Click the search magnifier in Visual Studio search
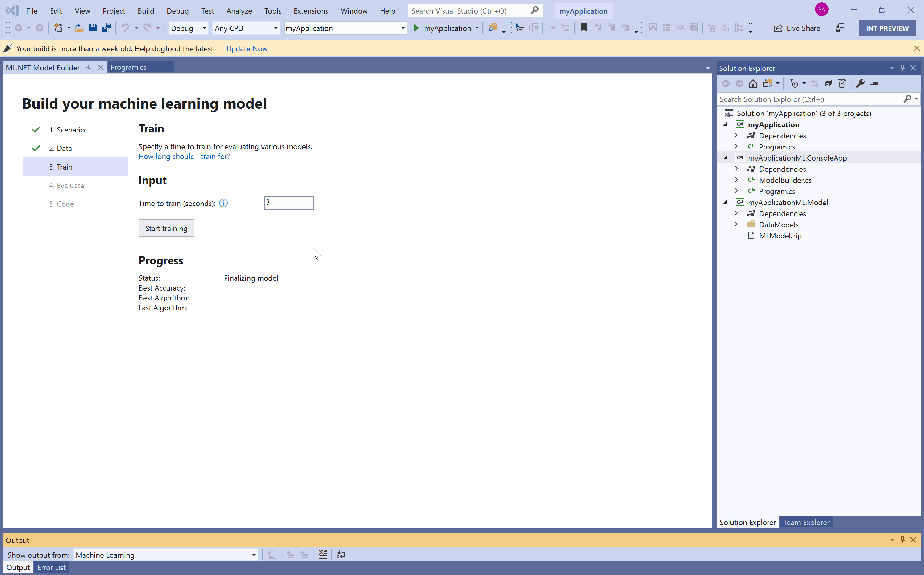The height and width of the screenshot is (575, 924). click(x=534, y=10)
